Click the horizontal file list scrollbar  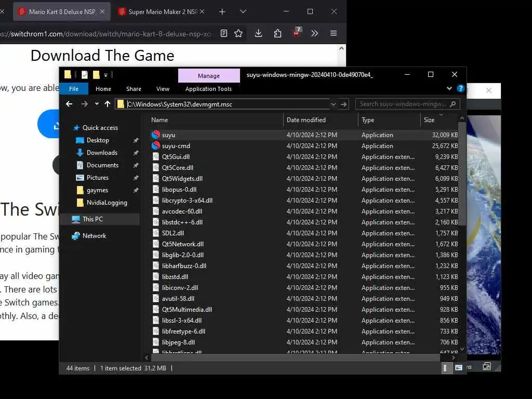pos(295,357)
